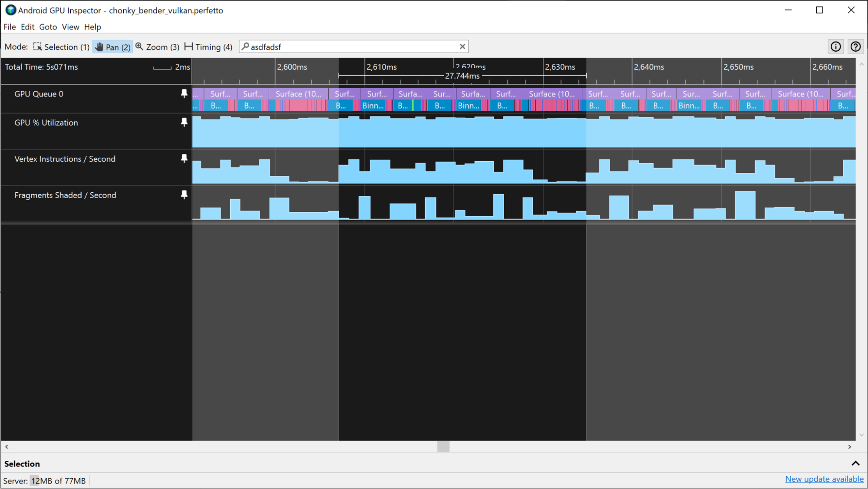
Task: Open the File menu
Action: (10, 27)
